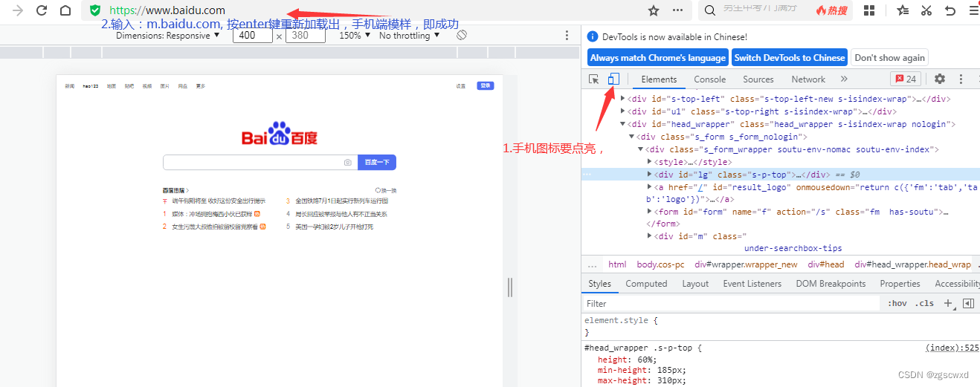Click the 24 errors badge

pyautogui.click(x=906, y=79)
